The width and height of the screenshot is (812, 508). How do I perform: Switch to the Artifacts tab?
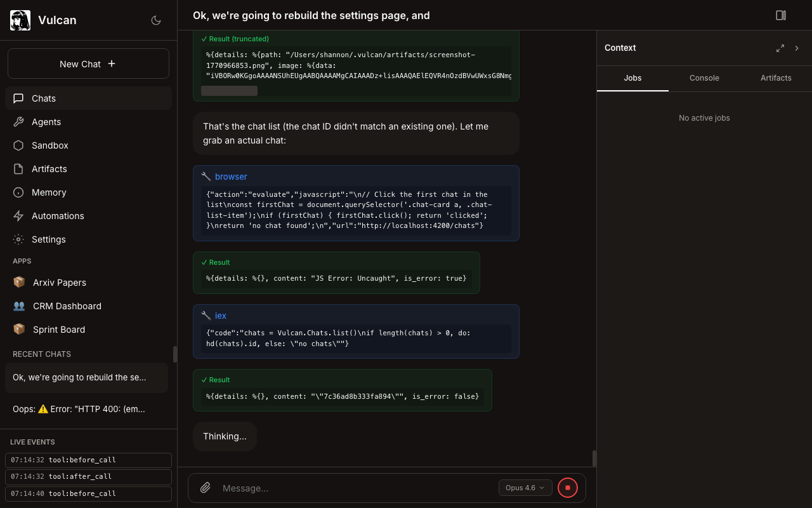[776, 78]
